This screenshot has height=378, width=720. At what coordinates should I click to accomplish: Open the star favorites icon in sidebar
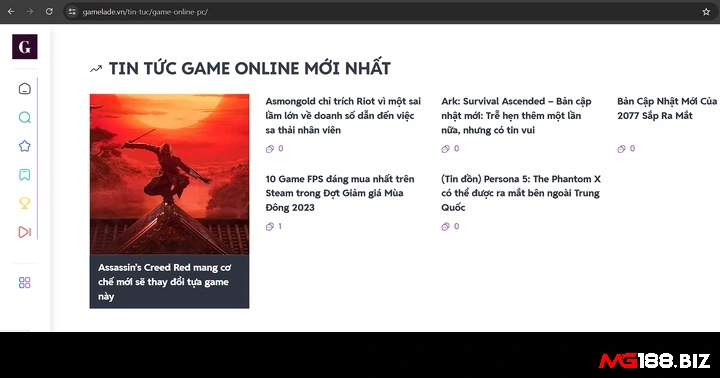point(25,146)
